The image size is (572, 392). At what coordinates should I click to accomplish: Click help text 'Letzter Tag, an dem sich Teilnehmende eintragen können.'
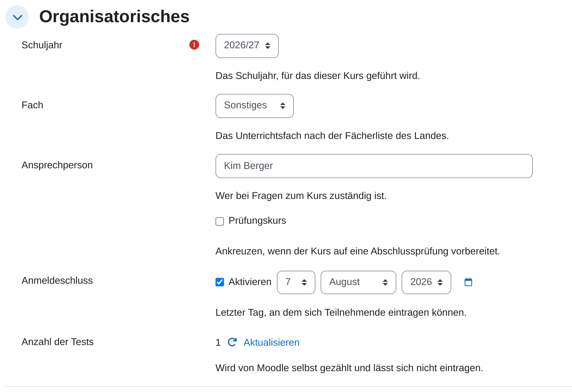(341, 312)
